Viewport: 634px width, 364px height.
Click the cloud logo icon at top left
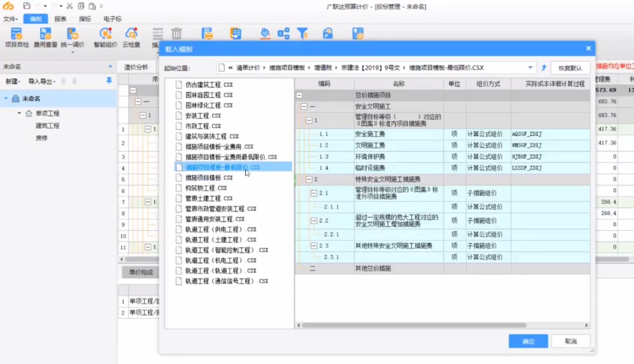pos(8,6)
